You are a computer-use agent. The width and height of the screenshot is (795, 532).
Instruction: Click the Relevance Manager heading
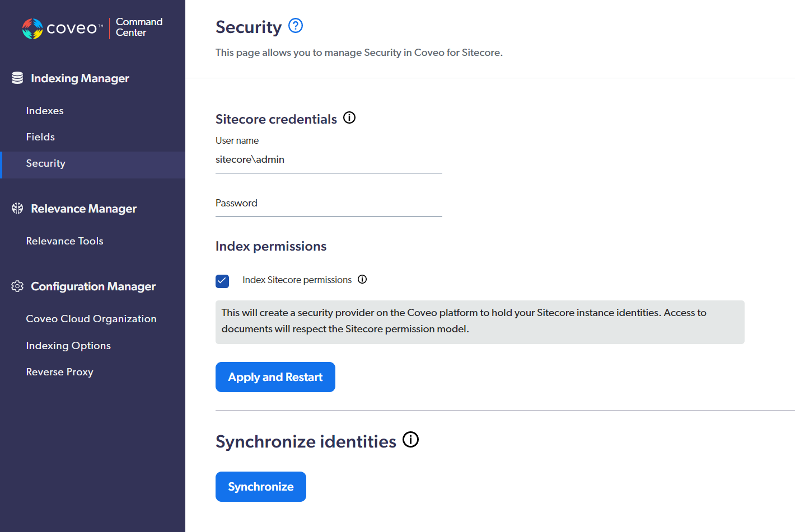point(83,209)
